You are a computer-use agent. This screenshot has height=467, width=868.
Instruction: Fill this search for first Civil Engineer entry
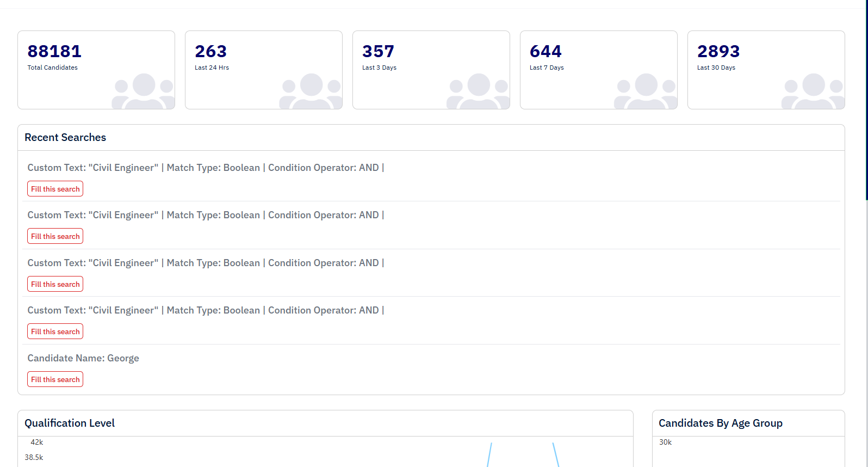pos(55,189)
